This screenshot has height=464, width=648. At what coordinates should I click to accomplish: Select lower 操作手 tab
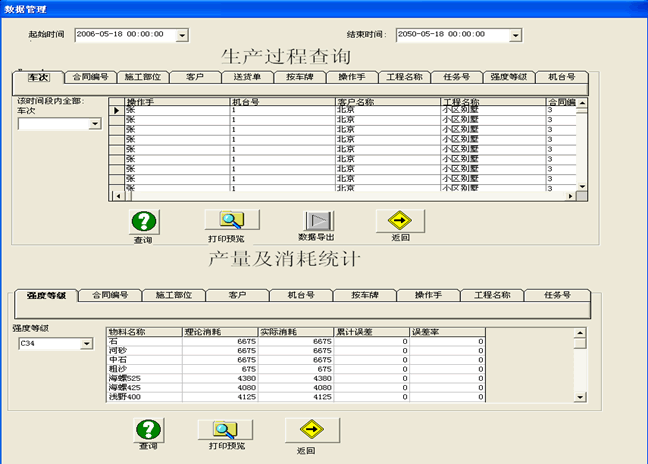[x=429, y=295]
